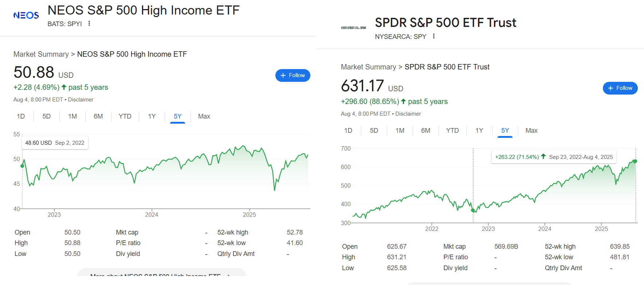Follow the NEOS S&P 500 High Income ETF
This screenshot has height=288, width=644.
(293, 75)
